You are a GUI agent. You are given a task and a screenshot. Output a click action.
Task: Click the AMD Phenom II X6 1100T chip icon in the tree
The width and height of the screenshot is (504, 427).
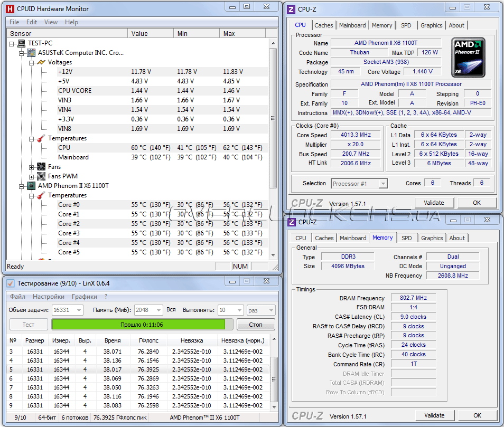[x=31, y=186]
